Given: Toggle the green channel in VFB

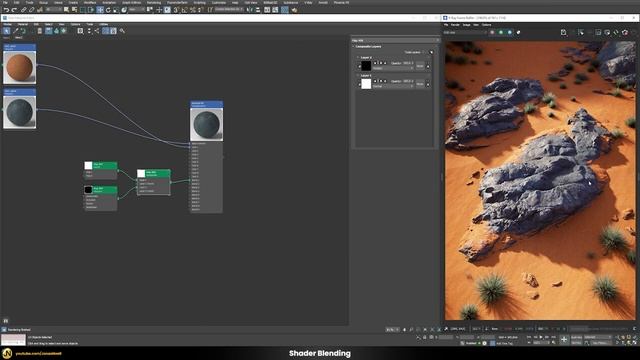Looking at the screenshot, I should pos(501,32).
